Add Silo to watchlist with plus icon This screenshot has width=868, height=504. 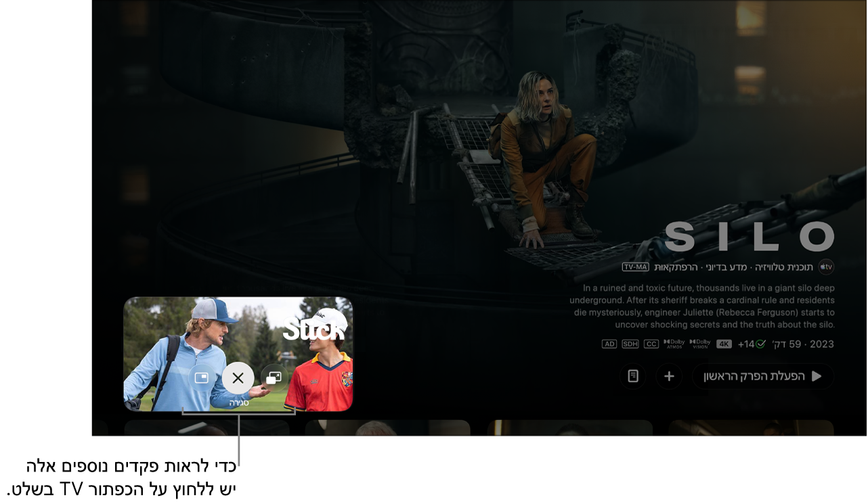click(669, 376)
